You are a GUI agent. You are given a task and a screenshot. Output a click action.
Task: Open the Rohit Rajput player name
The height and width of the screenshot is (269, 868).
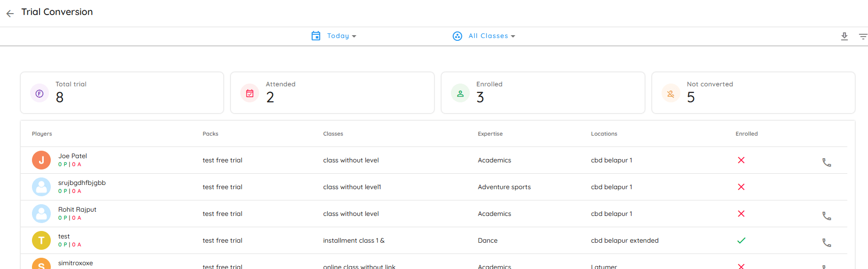click(77, 209)
